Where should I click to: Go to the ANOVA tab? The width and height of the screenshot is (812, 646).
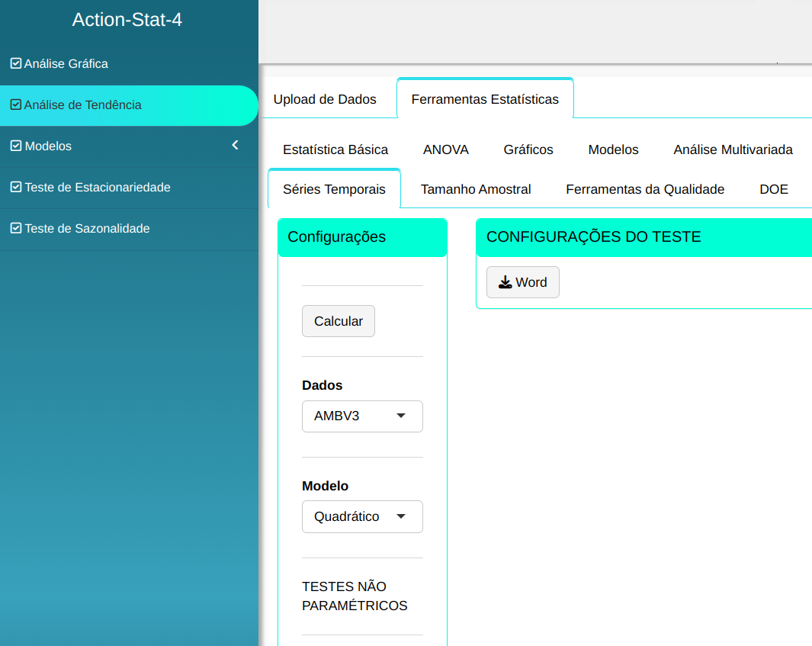click(446, 149)
